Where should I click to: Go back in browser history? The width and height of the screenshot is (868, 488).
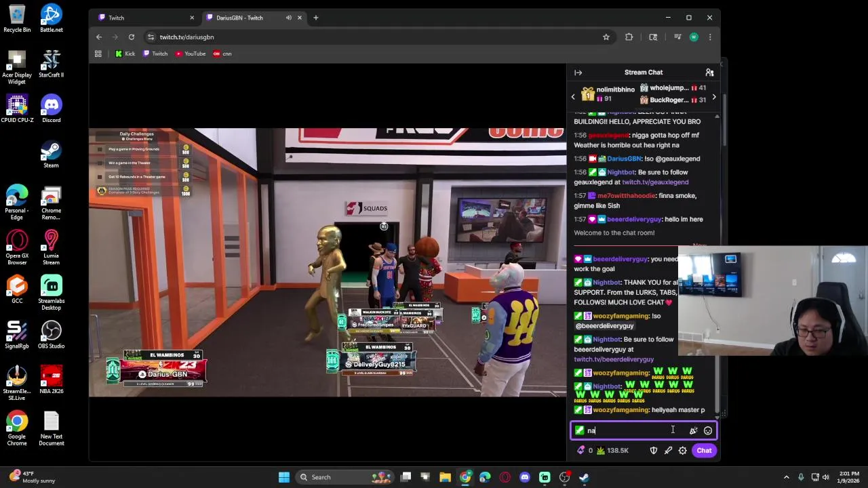[99, 37]
